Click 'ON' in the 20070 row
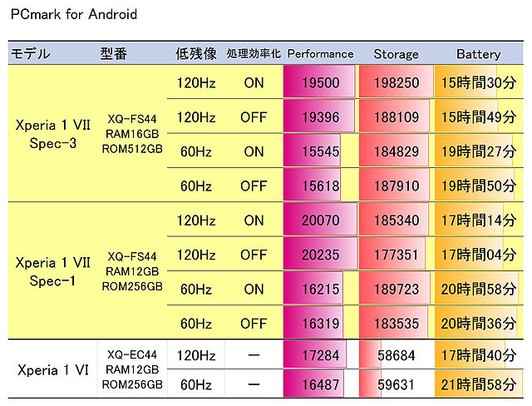 254,220
